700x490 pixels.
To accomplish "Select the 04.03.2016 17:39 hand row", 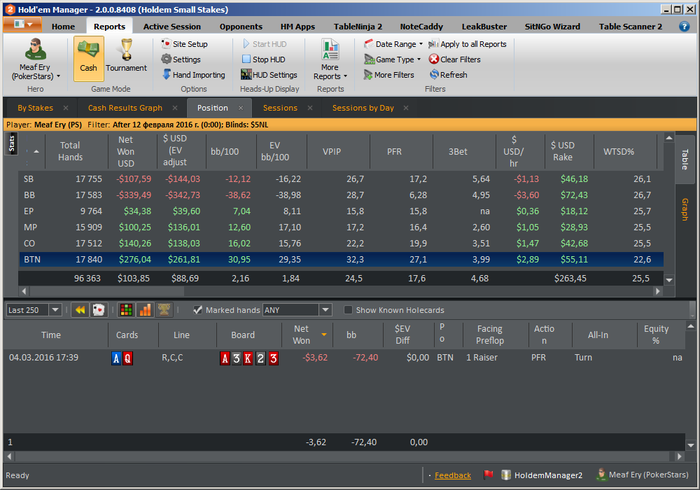I will 344,357.
